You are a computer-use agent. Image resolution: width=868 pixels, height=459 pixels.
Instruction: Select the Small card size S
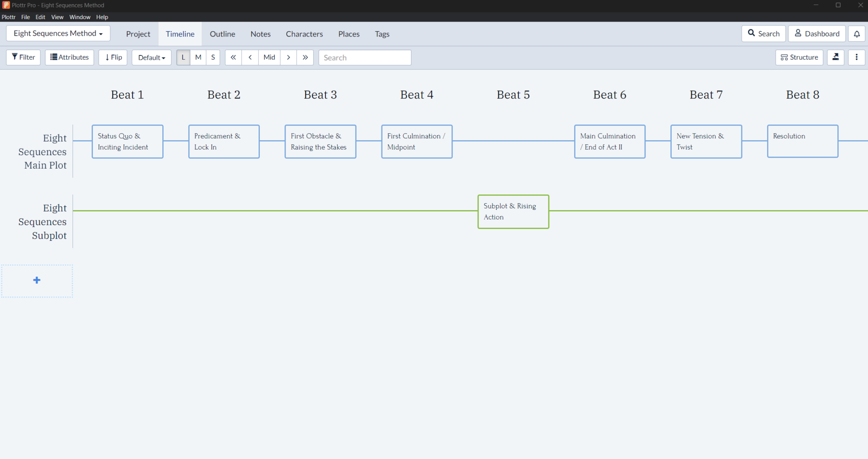coord(213,57)
